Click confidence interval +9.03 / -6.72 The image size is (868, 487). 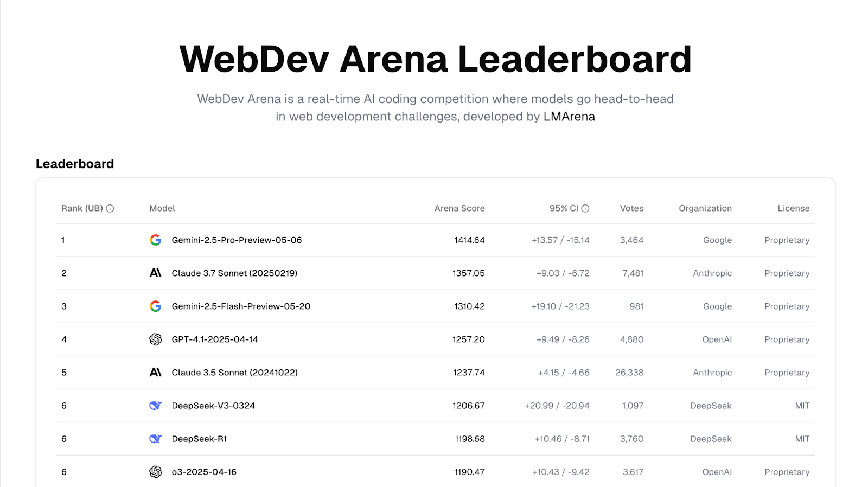pyautogui.click(x=563, y=273)
